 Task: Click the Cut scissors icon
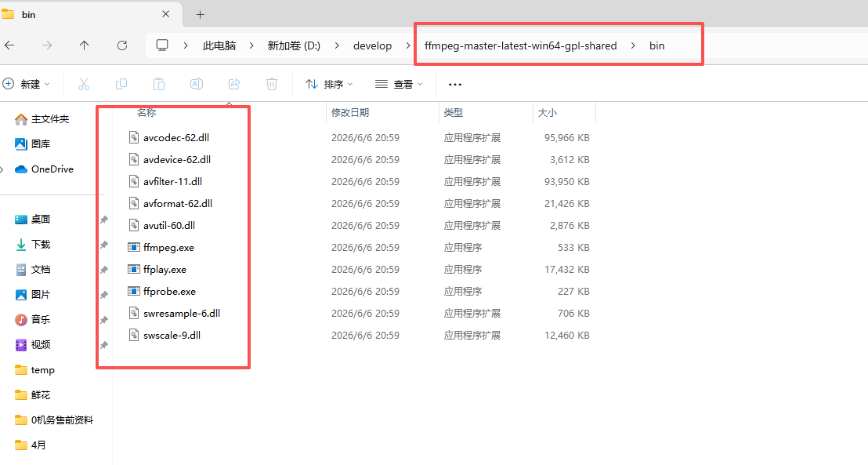pyautogui.click(x=84, y=84)
